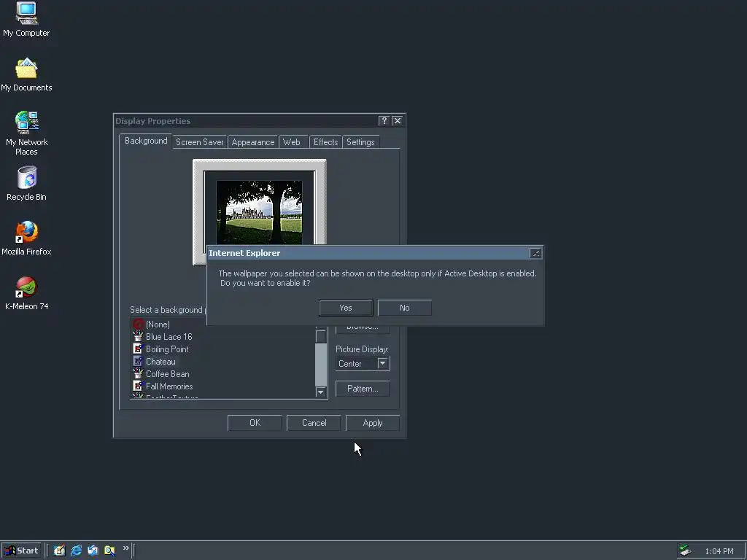747x560 pixels.
Task: Open the Picture Display dropdown arrow
Action: (382, 363)
